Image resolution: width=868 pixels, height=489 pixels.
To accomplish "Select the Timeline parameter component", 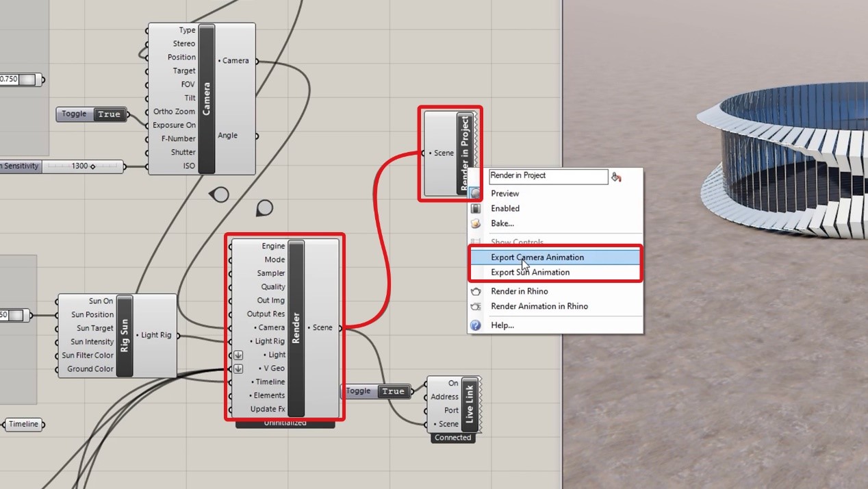I will [23, 425].
